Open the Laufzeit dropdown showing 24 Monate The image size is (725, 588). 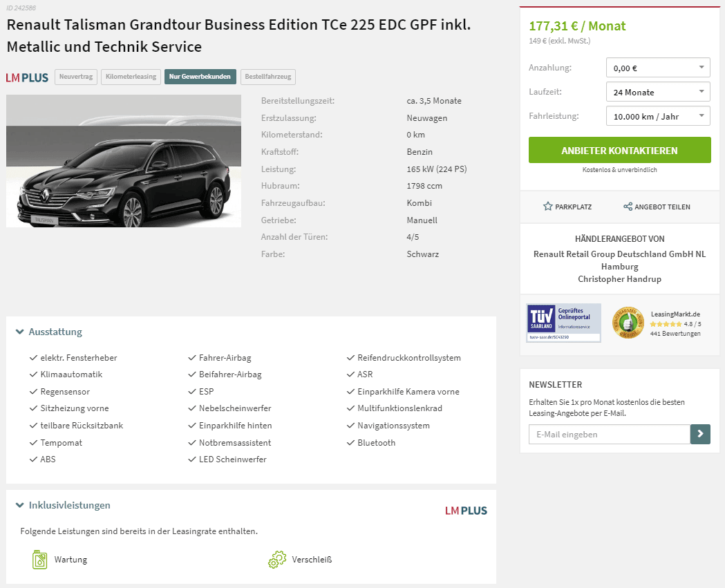[658, 92]
